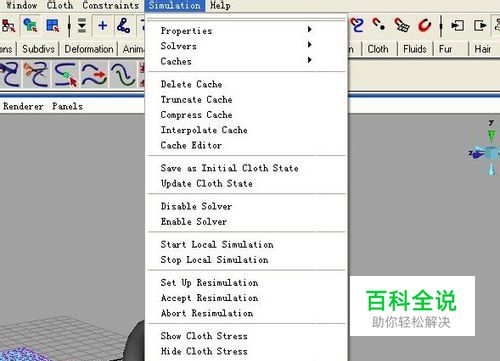Click the blue plus handles icon
This screenshot has height=361, width=500.
coord(103,26)
